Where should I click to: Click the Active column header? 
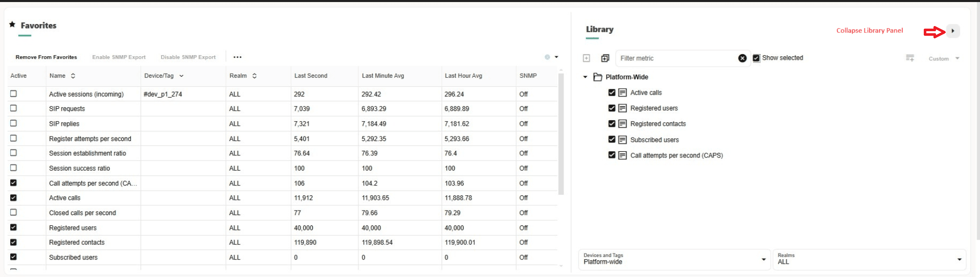pyautogui.click(x=18, y=76)
